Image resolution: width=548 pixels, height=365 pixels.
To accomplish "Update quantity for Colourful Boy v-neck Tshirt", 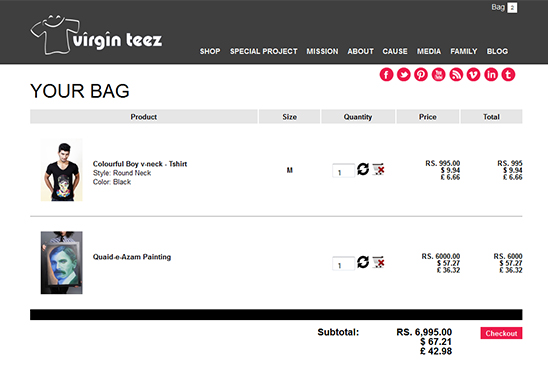I will [x=363, y=169].
